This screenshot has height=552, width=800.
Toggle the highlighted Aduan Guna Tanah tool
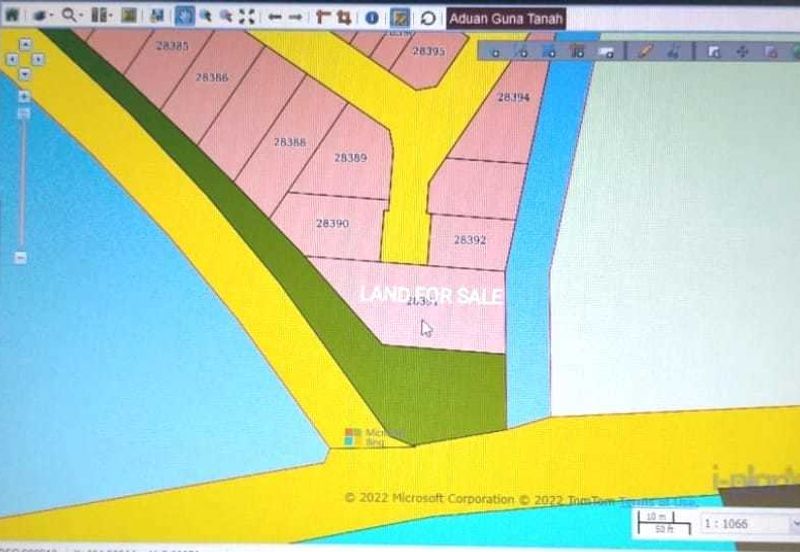[400, 18]
